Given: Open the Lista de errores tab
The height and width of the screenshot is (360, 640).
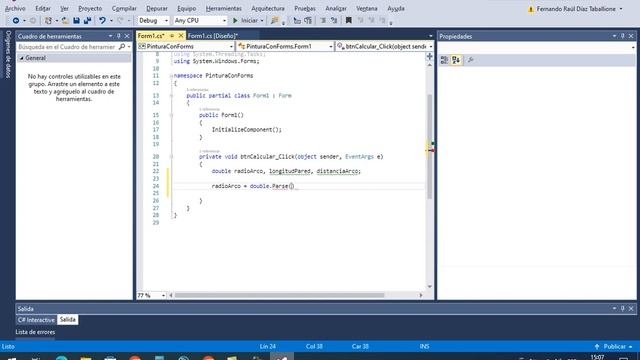Looking at the screenshot, I should click(x=35, y=332).
